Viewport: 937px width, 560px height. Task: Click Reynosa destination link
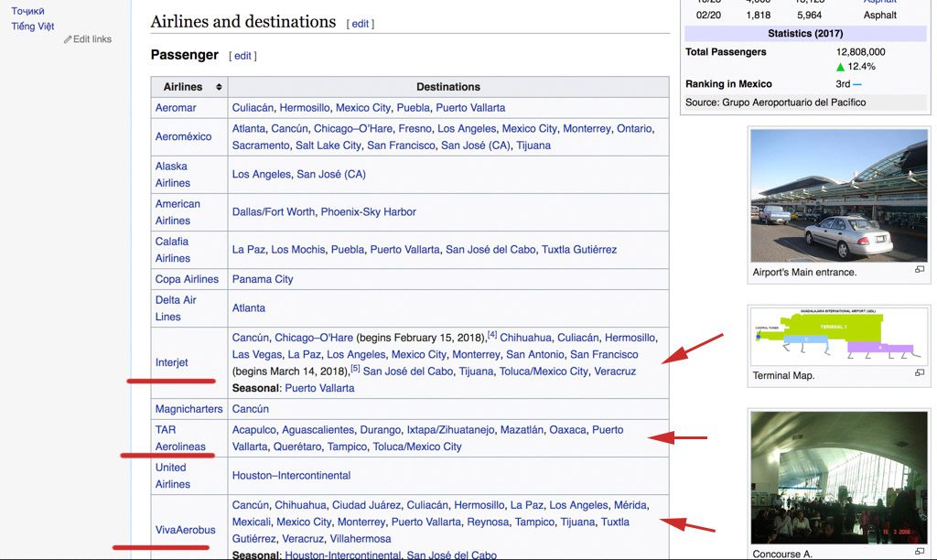tap(488, 522)
